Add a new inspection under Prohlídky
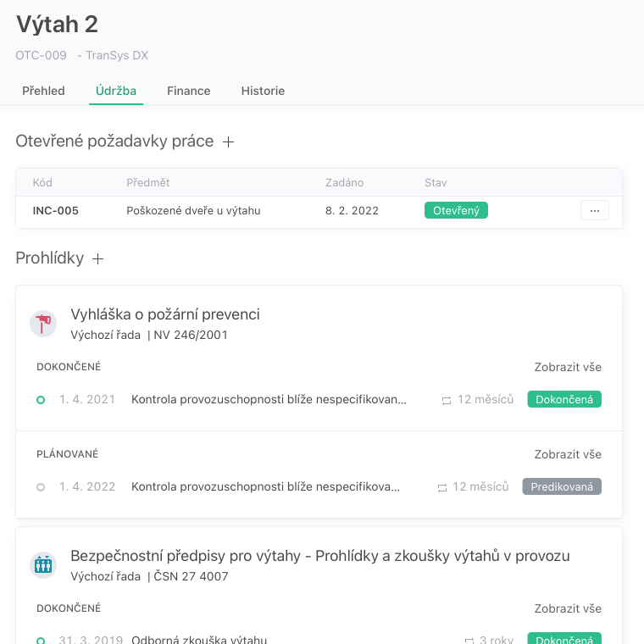 click(98, 258)
